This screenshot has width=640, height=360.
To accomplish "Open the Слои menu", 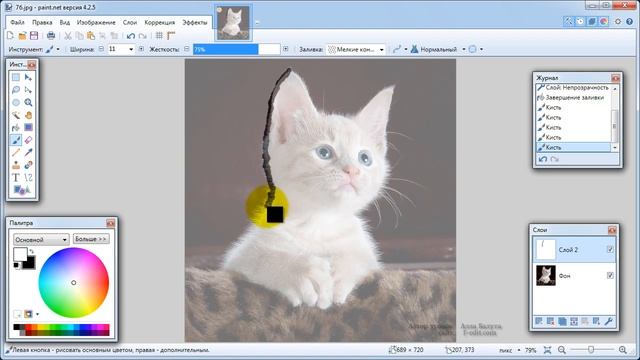I will click(130, 22).
